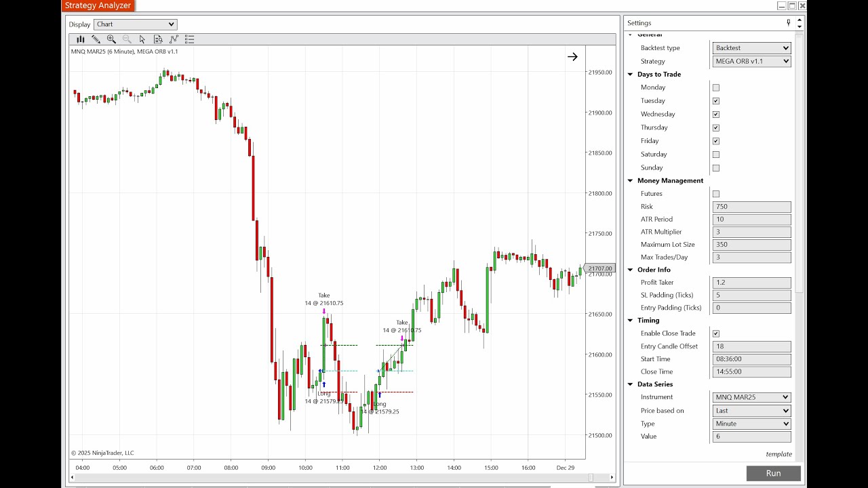This screenshot has width=868, height=488.
Task: Click the Settings panel up arrow
Action: pyautogui.click(x=800, y=20)
